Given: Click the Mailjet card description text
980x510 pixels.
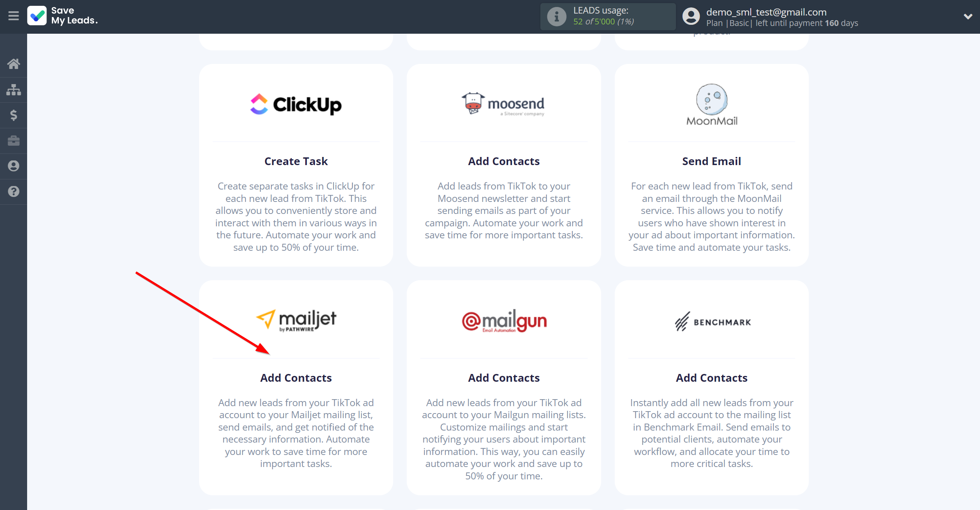Looking at the screenshot, I should [x=296, y=433].
